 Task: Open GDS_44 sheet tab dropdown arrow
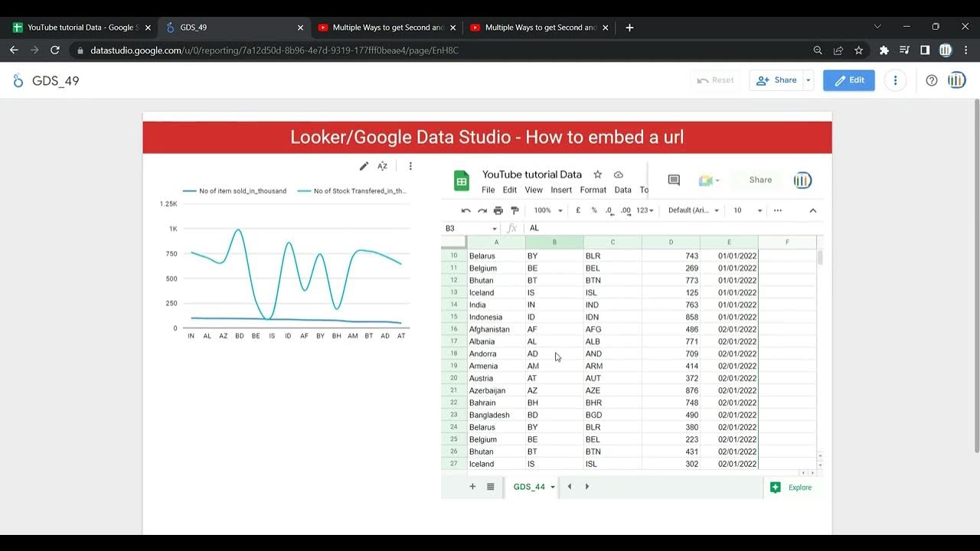click(x=553, y=487)
